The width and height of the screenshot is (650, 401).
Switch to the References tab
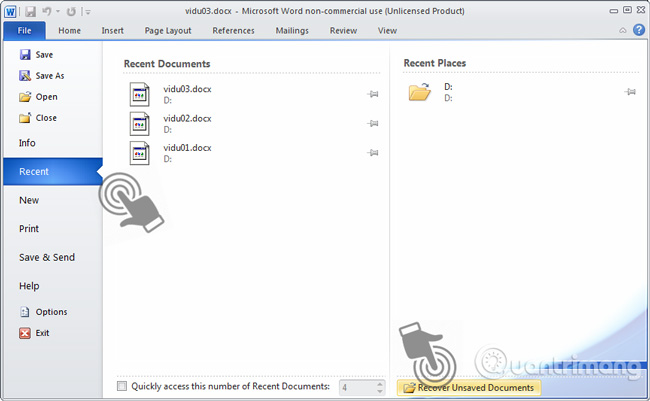pos(233,31)
